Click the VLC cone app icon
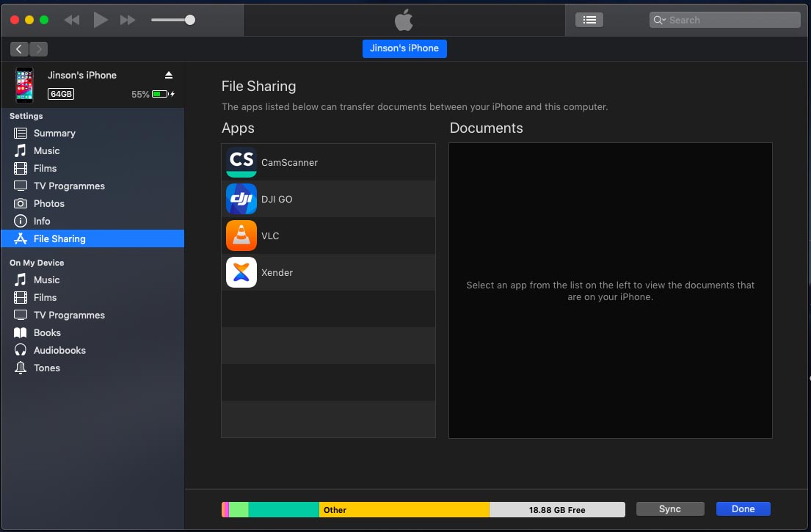 point(241,236)
